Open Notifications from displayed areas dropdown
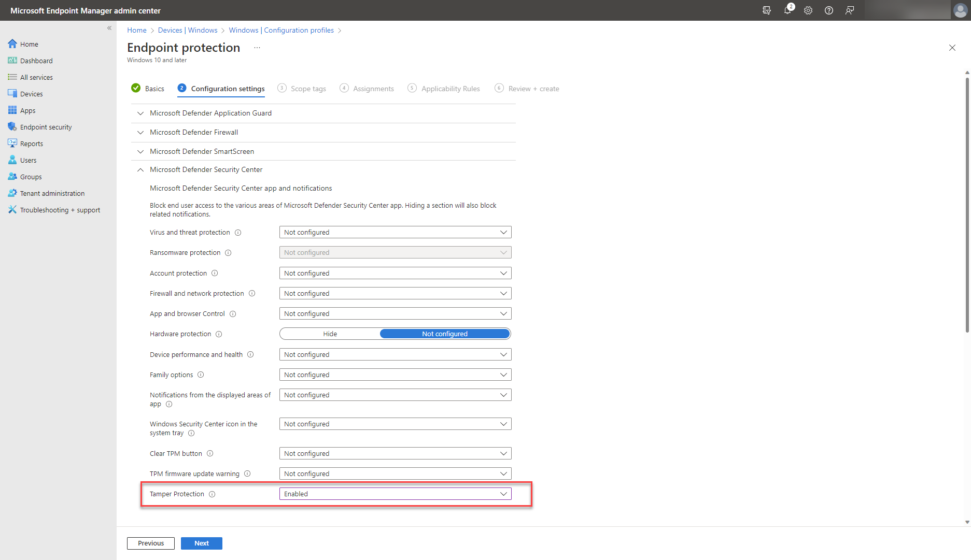The height and width of the screenshot is (560, 971). [x=395, y=395]
